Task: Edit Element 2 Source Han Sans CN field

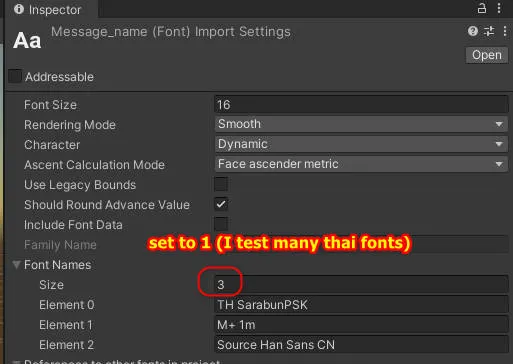Action: [x=361, y=345]
